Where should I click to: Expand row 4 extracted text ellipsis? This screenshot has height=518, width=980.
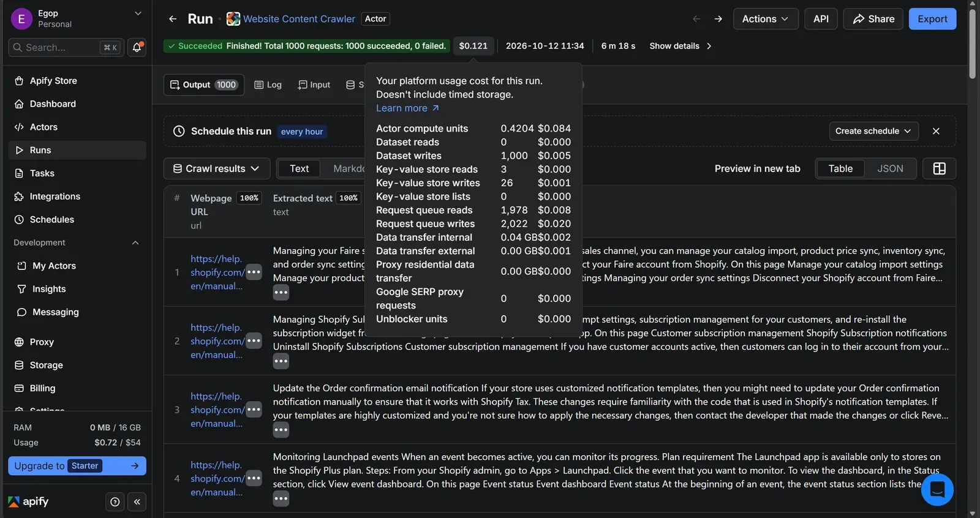tap(281, 498)
